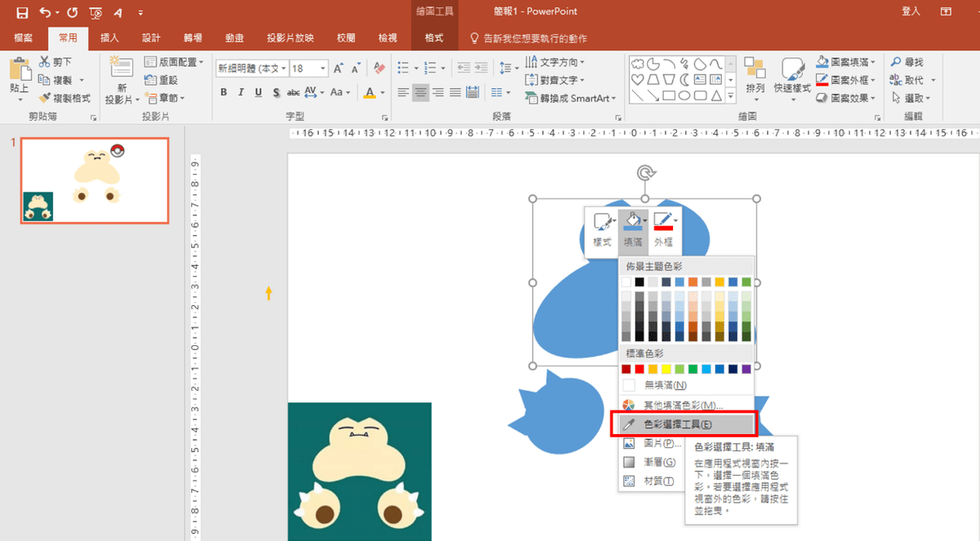
Task: Switch to the 投影片放映 tab
Action: click(290, 38)
